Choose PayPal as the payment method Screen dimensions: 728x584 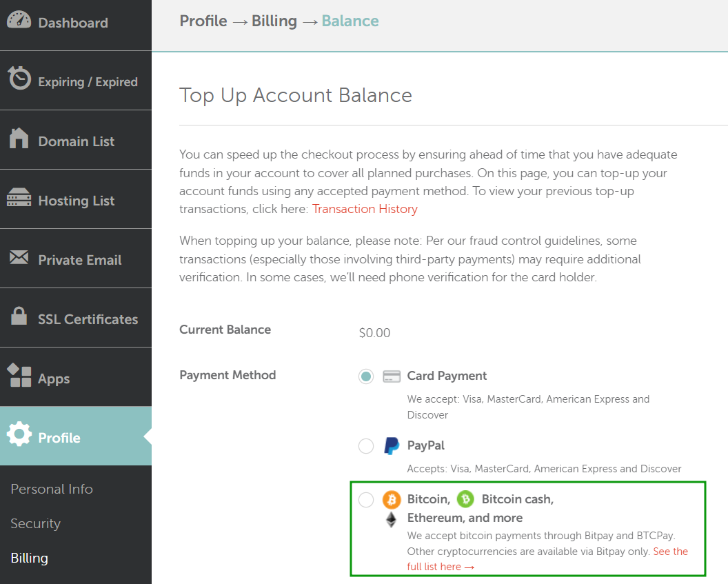pyautogui.click(x=366, y=445)
